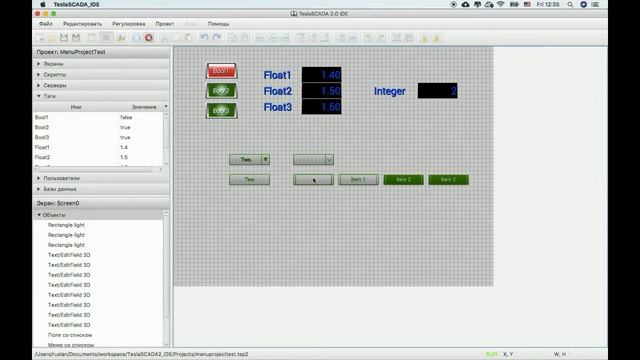
Task: Click the blank button under the empty dropdown
Action: coord(313,180)
